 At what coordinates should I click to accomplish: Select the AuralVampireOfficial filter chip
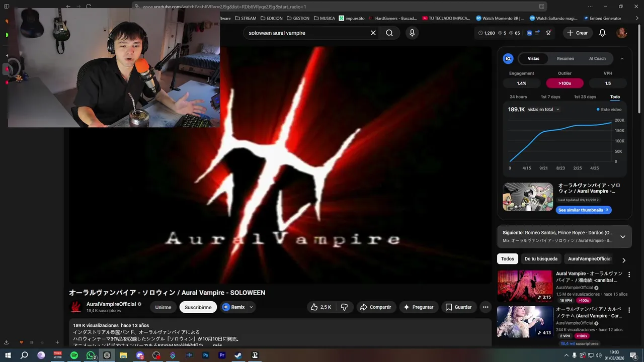click(x=590, y=259)
